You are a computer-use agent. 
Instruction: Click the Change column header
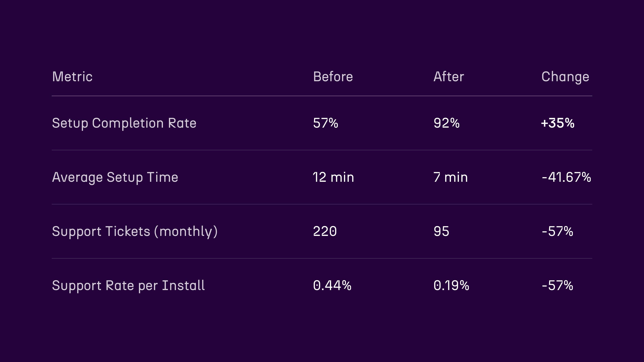(x=565, y=77)
